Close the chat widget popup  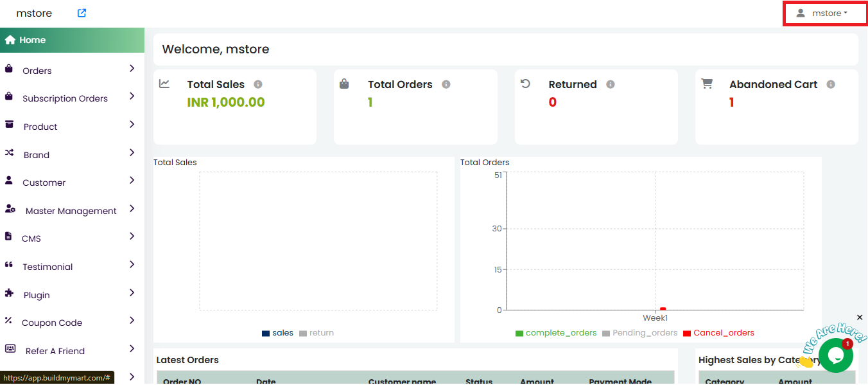tap(860, 318)
